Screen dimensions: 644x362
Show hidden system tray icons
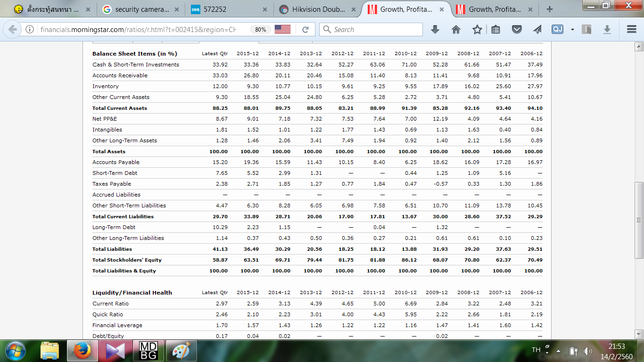558,351
